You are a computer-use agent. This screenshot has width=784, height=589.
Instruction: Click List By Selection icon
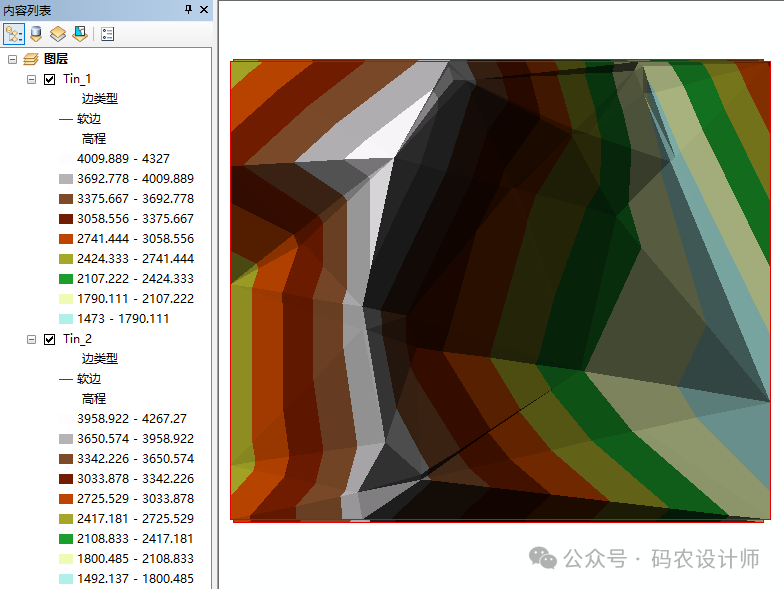[x=79, y=33]
